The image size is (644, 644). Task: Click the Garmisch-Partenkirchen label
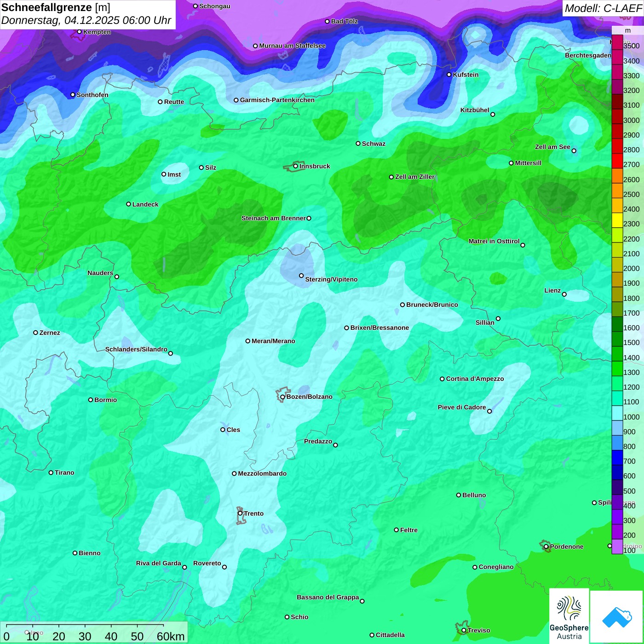277,100
